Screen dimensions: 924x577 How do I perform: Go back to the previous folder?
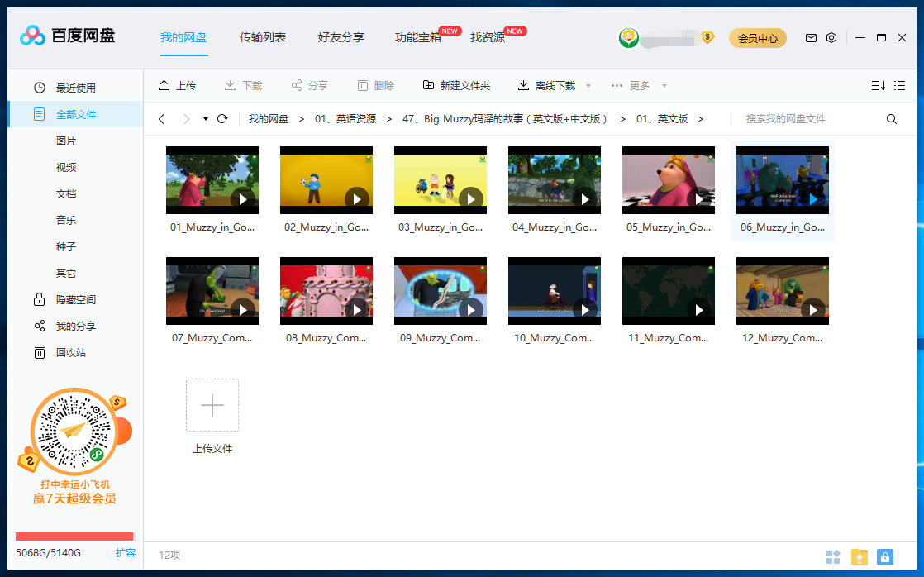click(x=161, y=119)
